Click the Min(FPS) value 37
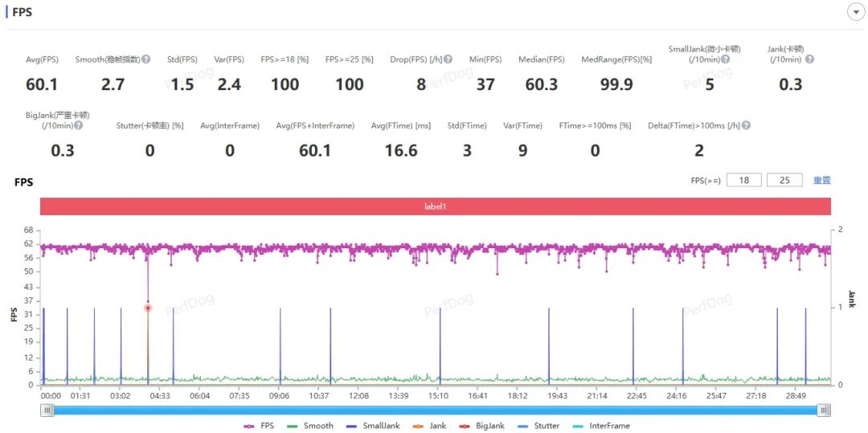Screen dimensions: 868x433 point(485,84)
